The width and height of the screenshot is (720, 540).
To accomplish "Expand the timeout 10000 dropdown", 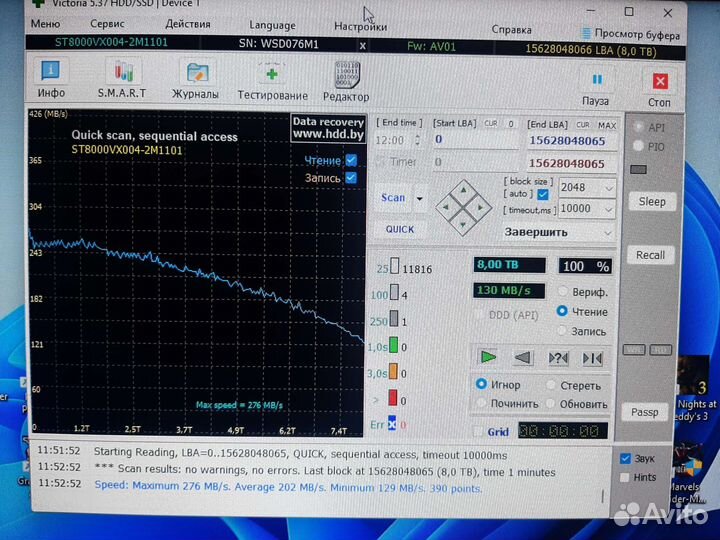I will [609, 209].
